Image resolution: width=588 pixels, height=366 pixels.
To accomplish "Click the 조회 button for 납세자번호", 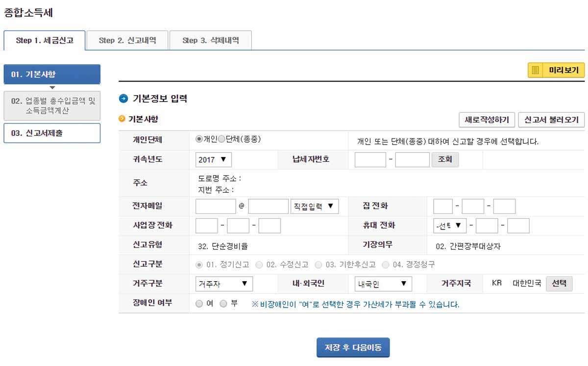I will click(x=445, y=160).
